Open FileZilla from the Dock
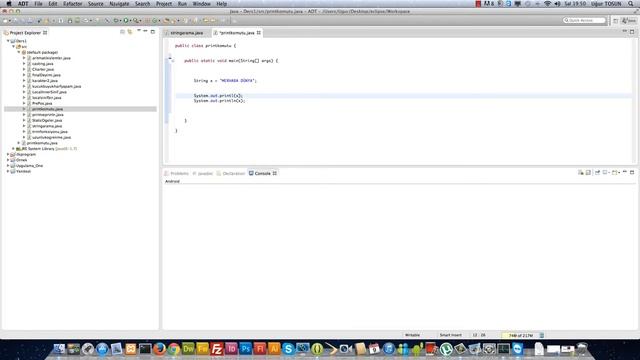 click(x=217, y=349)
